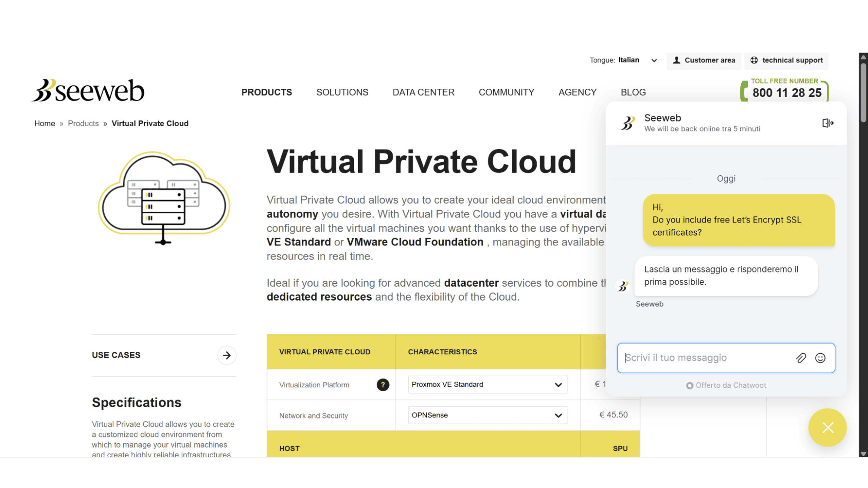
Task: Click the Seeweb sender avatar beside reply
Action: (623, 286)
